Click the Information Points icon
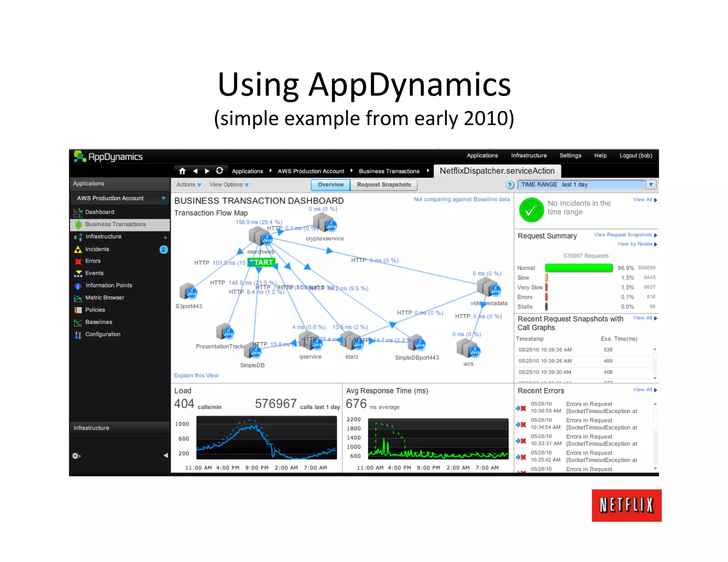This screenshot has width=728, height=562. (78, 286)
